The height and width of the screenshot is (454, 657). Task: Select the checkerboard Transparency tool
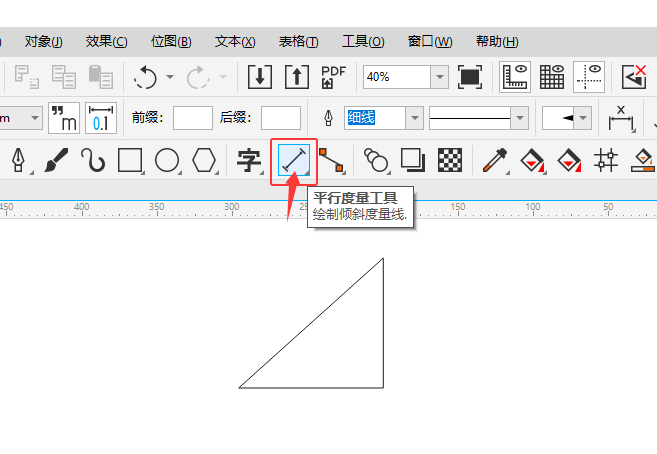tap(450, 160)
